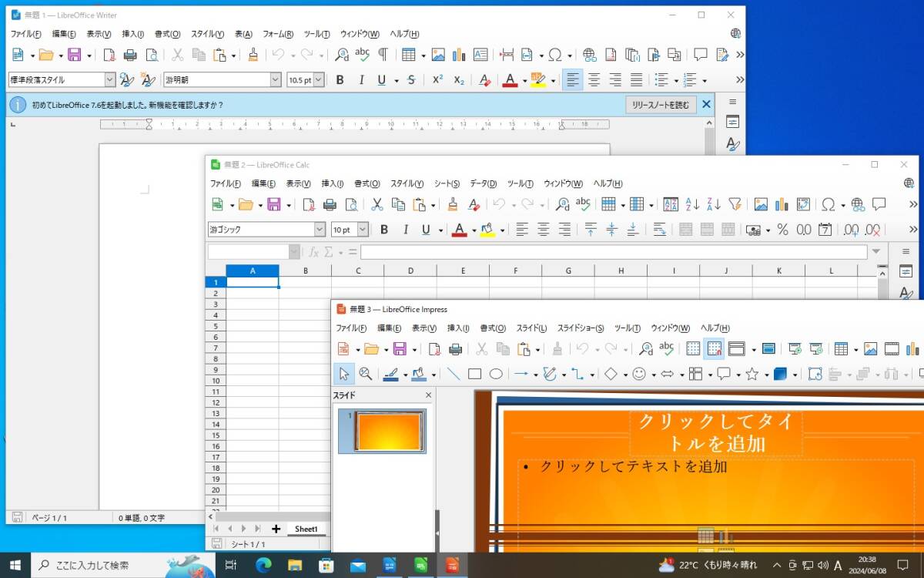Toggle Underline in the Calc formatting bar
The width and height of the screenshot is (924, 578).
pyautogui.click(x=426, y=229)
